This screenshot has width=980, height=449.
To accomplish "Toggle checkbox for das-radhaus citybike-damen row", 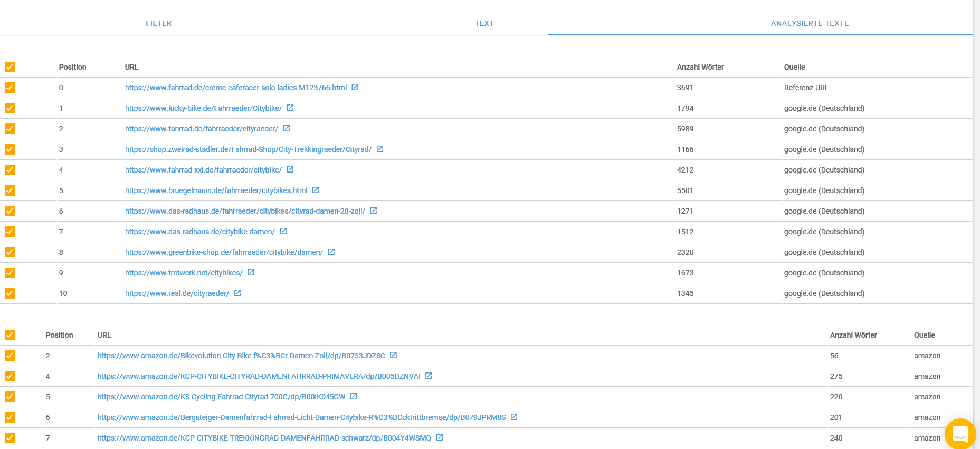I will (x=10, y=232).
